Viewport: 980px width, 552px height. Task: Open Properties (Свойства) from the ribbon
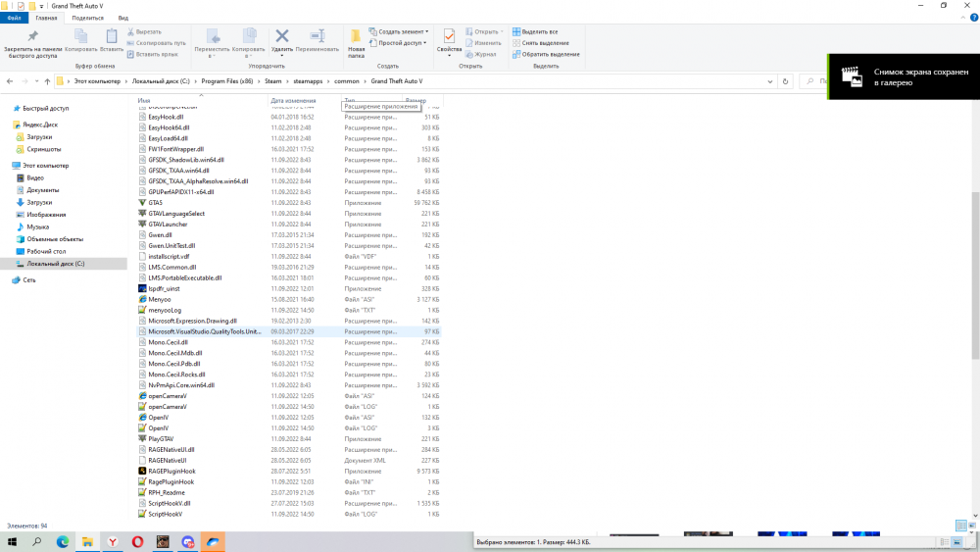click(449, 39)
